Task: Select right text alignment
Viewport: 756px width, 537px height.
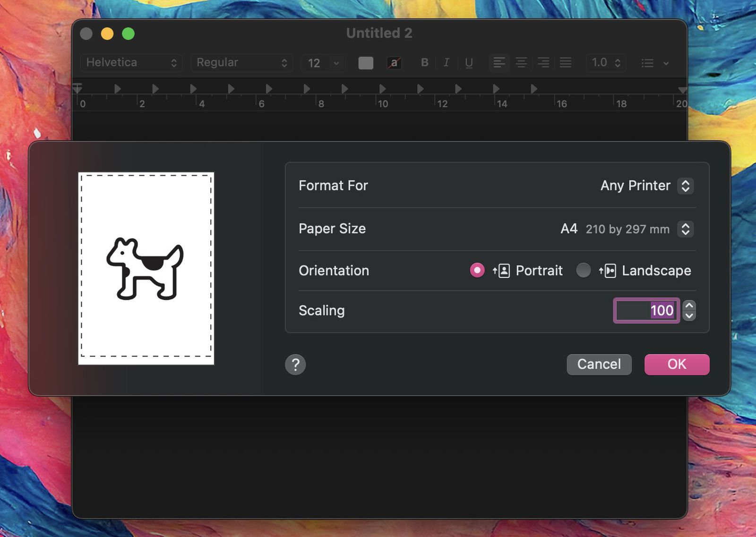Action: click(543, 62)
